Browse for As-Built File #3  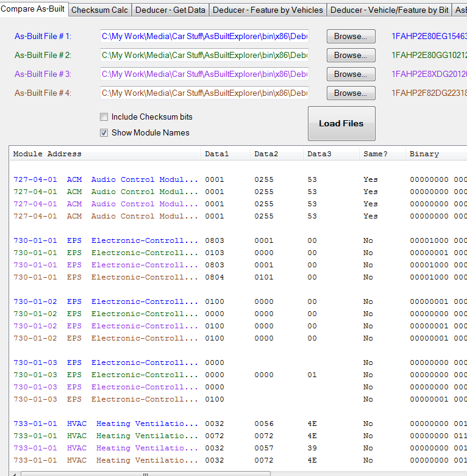[x=351, y=74]
